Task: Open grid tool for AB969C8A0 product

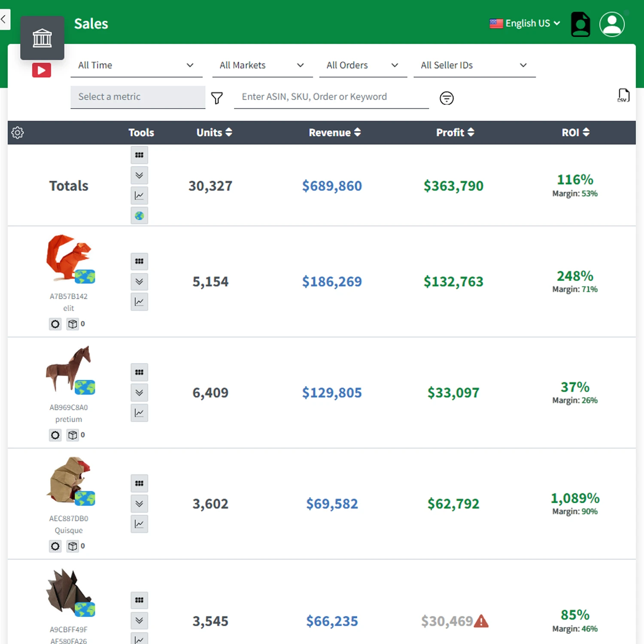Action: (139, 372)
